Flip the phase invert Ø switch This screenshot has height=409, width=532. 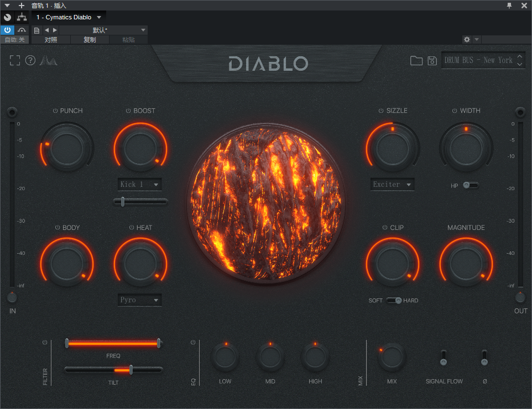484,358
